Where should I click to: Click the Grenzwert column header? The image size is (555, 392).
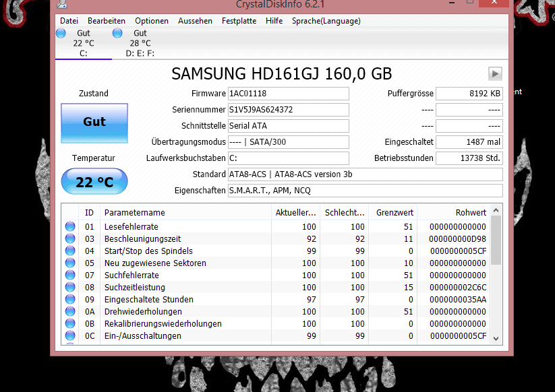tap(393, 212)
